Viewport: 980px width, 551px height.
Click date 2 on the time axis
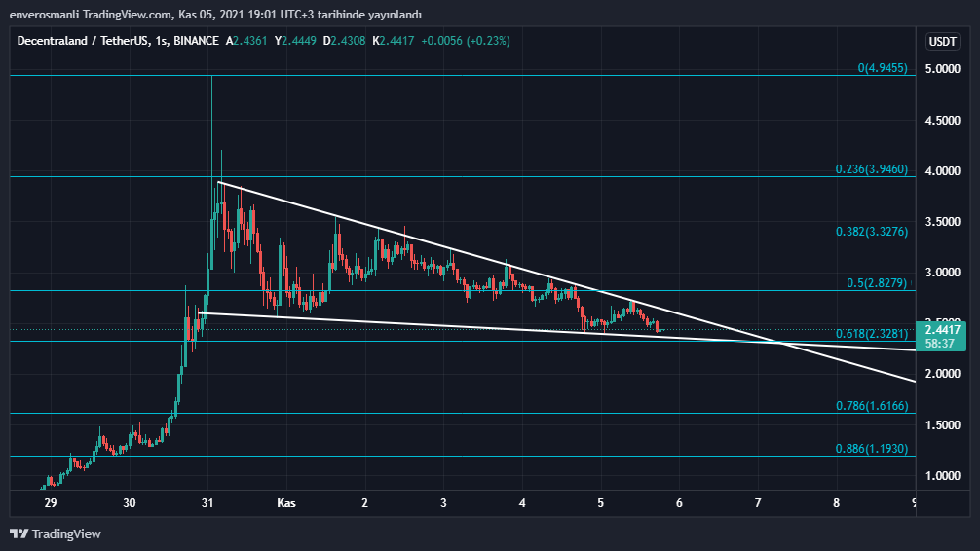coord(365,503)
